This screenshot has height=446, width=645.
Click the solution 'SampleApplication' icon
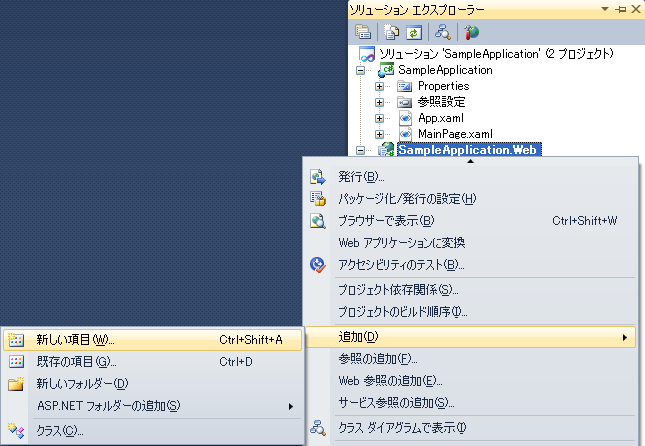[367, 54]
